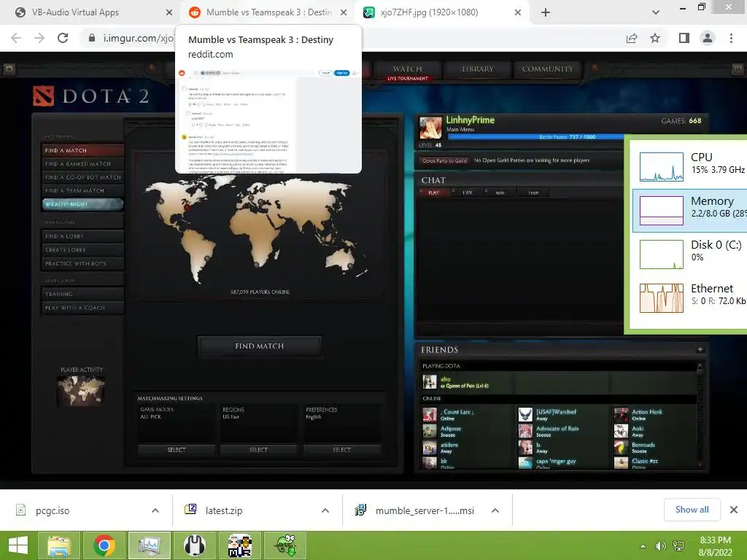
Task: Click the network tray icon
Action: pos(678,546)
